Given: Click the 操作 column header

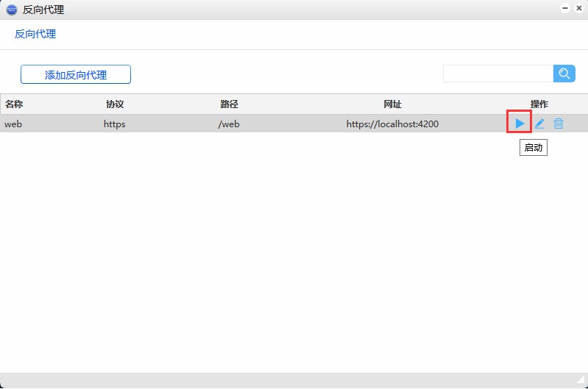Looking at the screenshot, I should coord(539,104).
